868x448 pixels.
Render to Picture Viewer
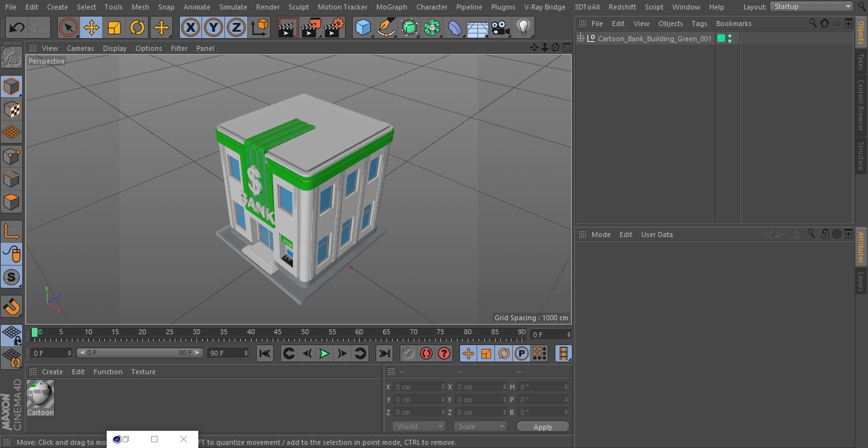point(311,27)
